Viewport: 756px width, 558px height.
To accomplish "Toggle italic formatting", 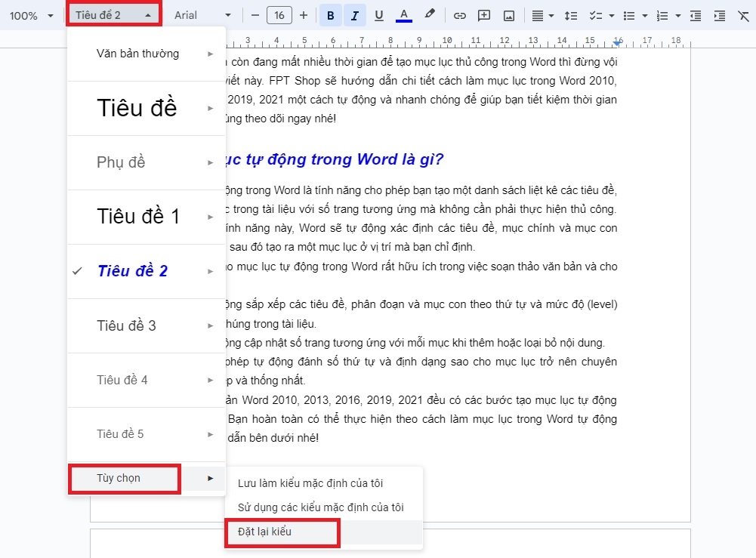I will (354, 15).
